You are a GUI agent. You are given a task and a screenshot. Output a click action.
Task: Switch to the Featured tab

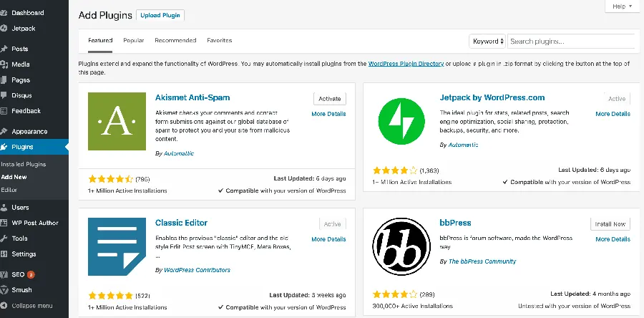point(100,40)
